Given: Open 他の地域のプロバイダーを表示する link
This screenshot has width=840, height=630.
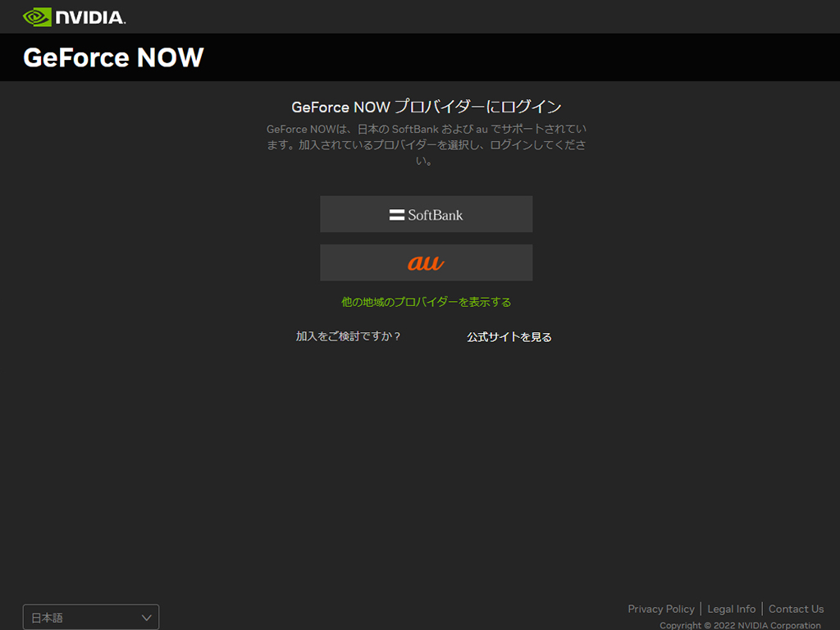Looking at the screenshot, I should (427, 302).
